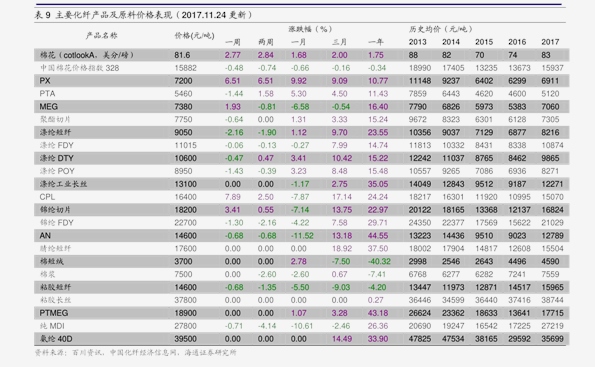This screenshot has width=595, height=367.
Task: Select the MEG product name
Action: (x=49, y=107)
